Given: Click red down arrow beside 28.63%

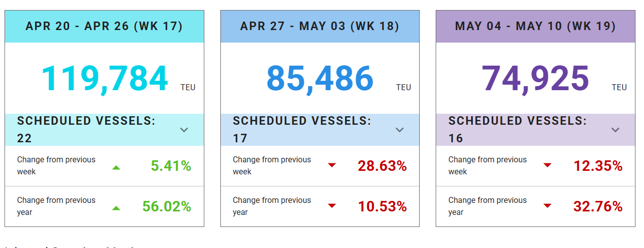Looking at the screenshot, I should pyautogui.click(x=332, y=165).
